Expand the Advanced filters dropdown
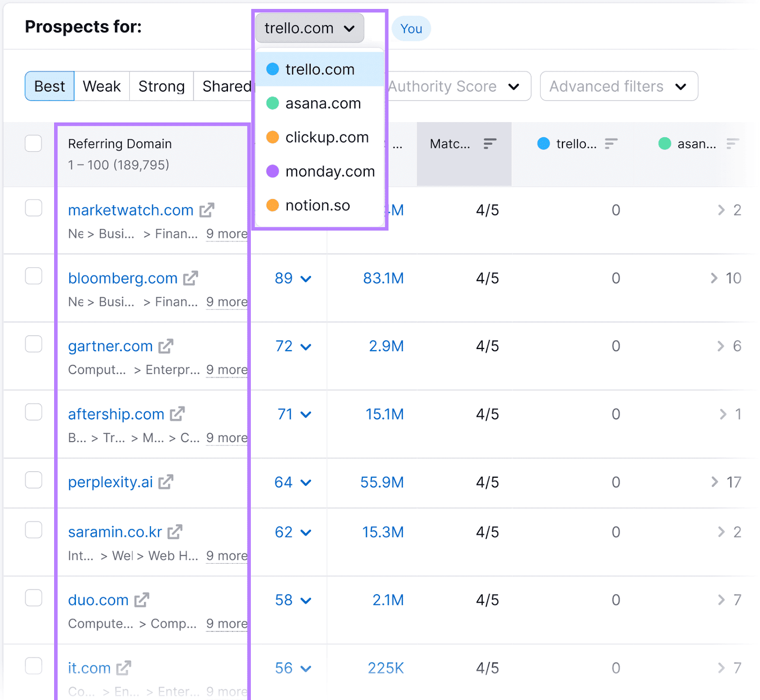 pos(618,86)
